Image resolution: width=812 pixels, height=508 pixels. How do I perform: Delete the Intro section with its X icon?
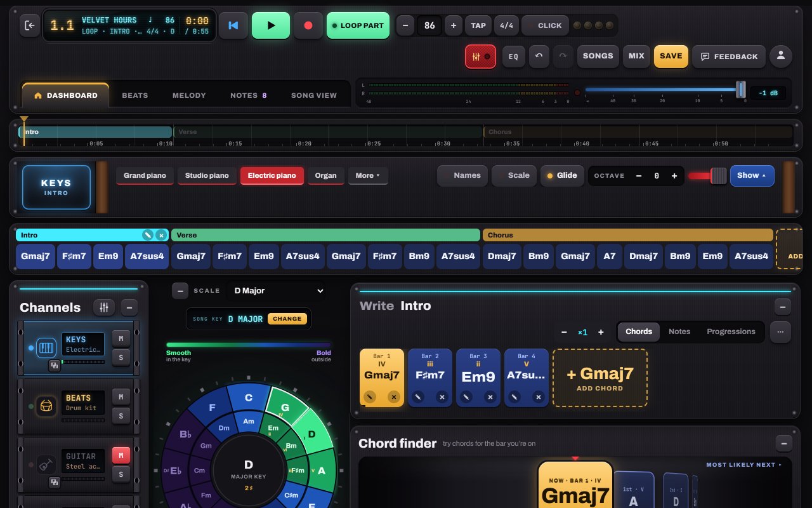point(161,235)
